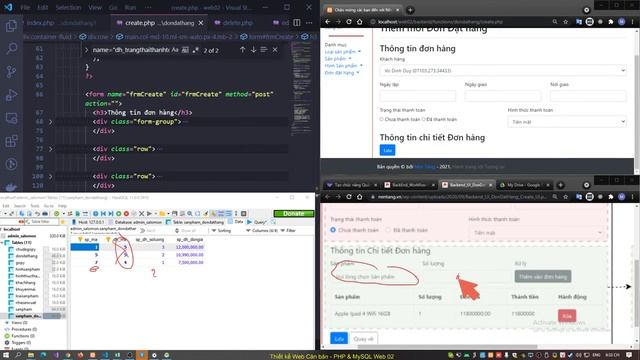Click the Quay về button
Image resolution: width=640 pixels, height=360 pixels.
[363, 339]
